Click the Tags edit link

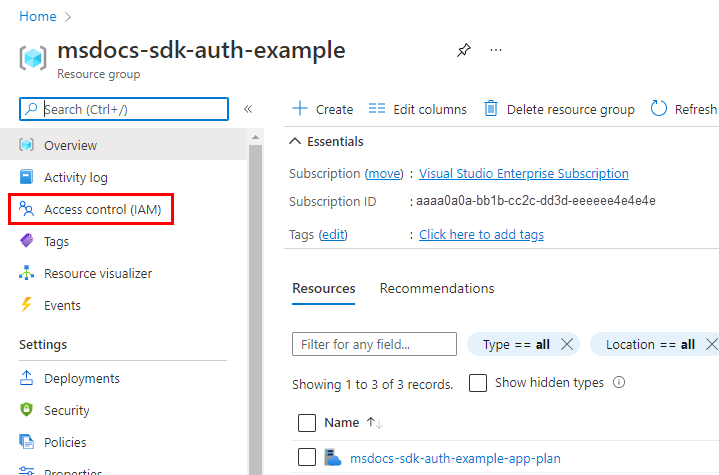[x=333, y=235]
